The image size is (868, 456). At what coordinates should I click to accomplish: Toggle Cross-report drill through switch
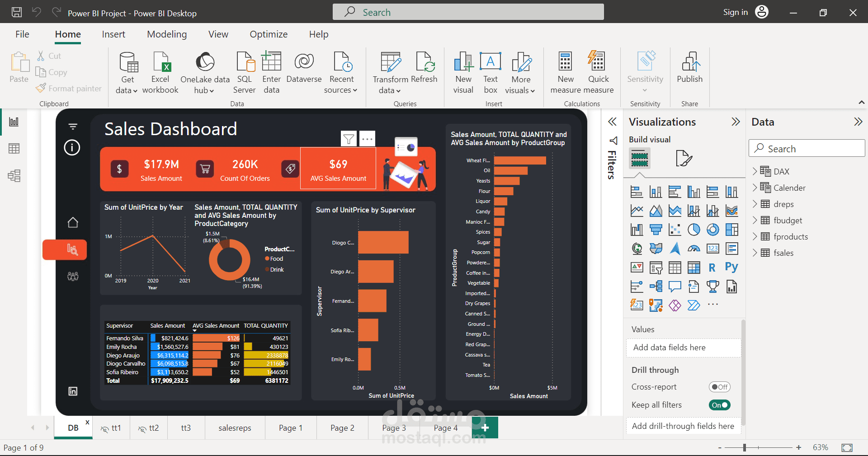coord(719,387)
